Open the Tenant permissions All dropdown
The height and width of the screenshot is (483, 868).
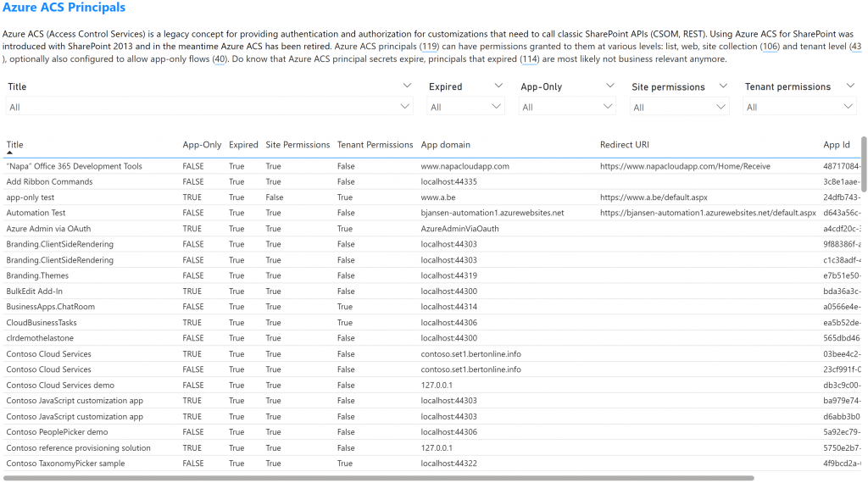(799, 107)
